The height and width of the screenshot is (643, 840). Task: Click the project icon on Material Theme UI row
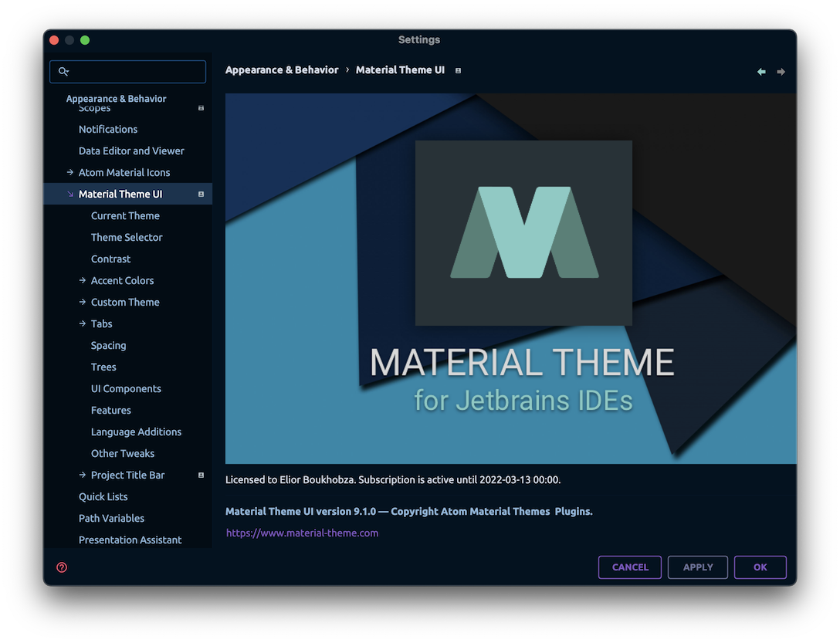click(202, 194)
